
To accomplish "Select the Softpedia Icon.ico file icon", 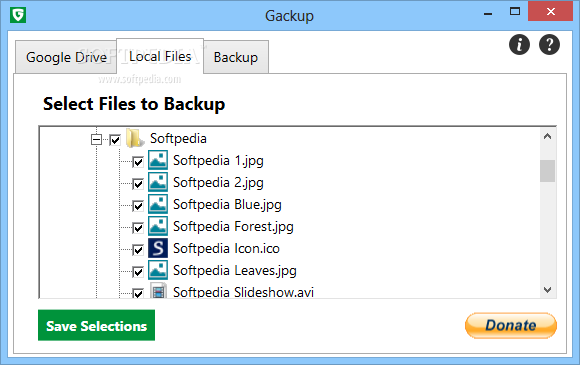I will (158, 248).
